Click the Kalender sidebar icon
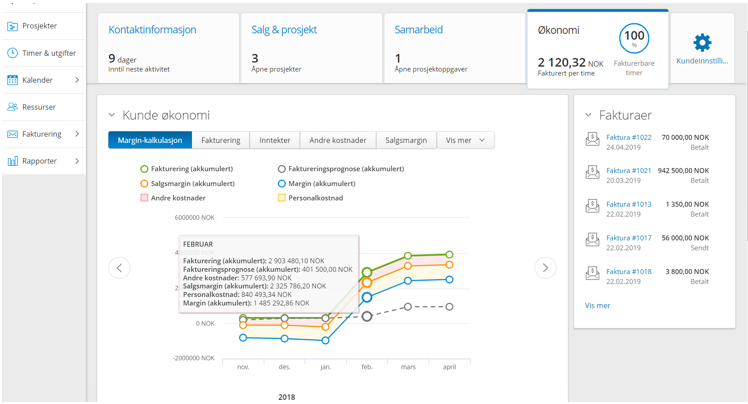 tap(13, 80)
